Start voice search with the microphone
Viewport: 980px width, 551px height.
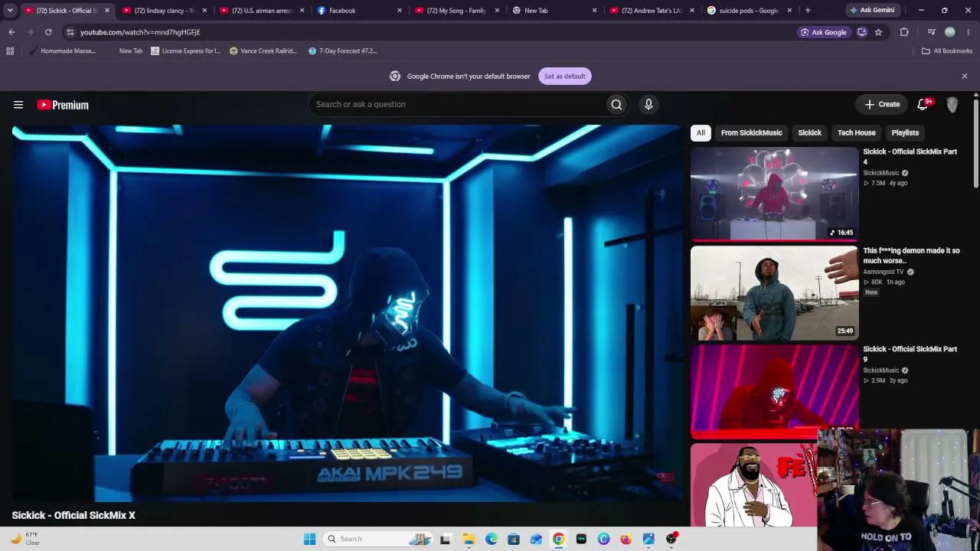tap(648, 105)
